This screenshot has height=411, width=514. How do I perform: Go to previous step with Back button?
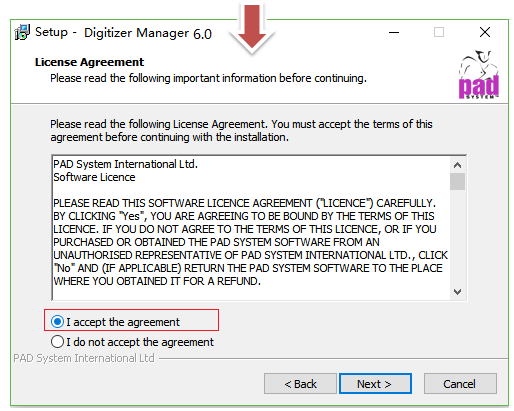[300, 384]
